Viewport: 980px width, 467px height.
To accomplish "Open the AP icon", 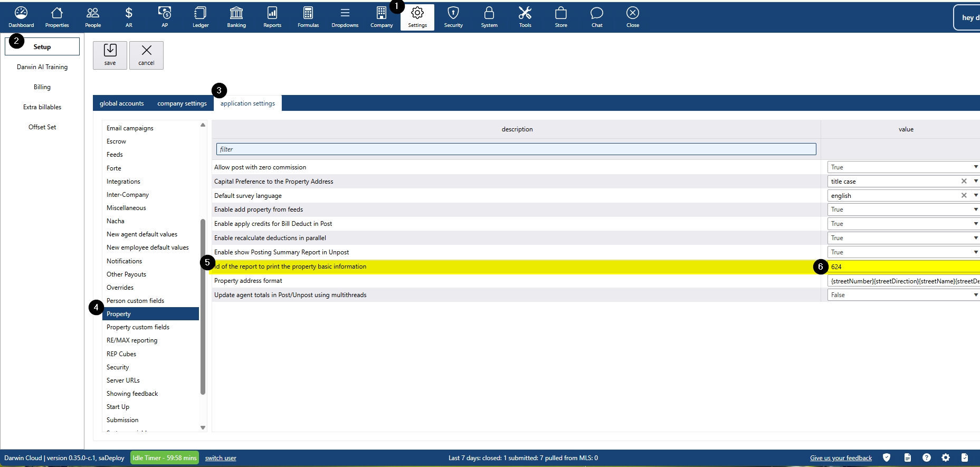I will click(165, 17).
